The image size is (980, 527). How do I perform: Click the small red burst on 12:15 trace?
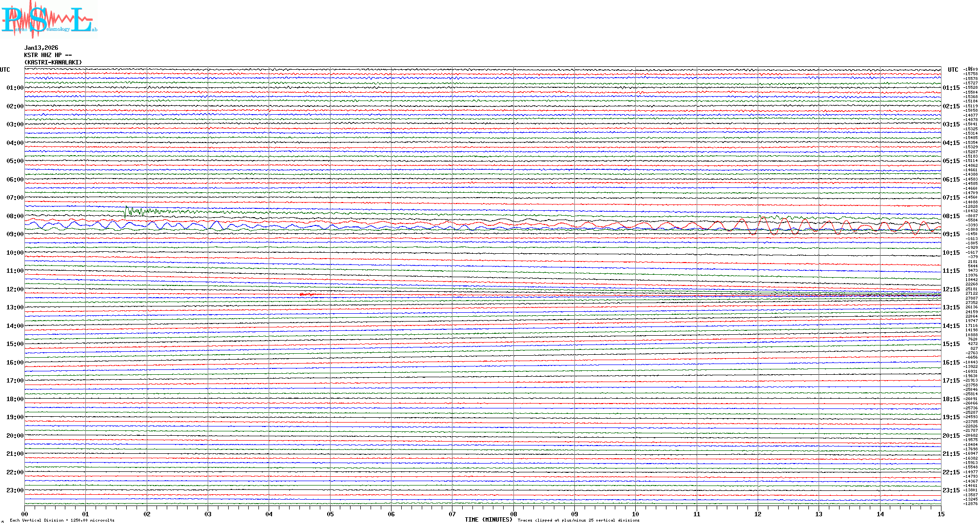click(307, 294)
